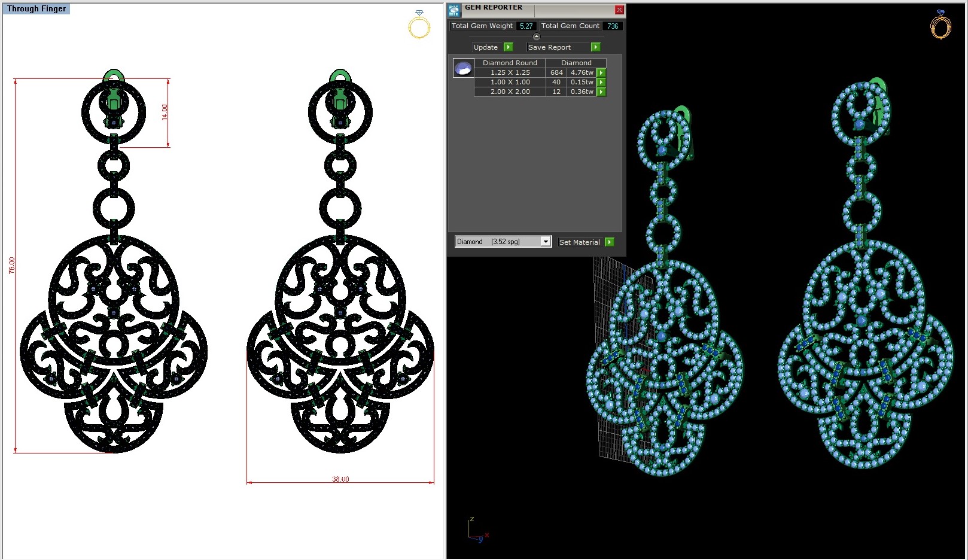The image size is (968, 560).
Task: Click the Save Report button
Action: tap(558, 47)
